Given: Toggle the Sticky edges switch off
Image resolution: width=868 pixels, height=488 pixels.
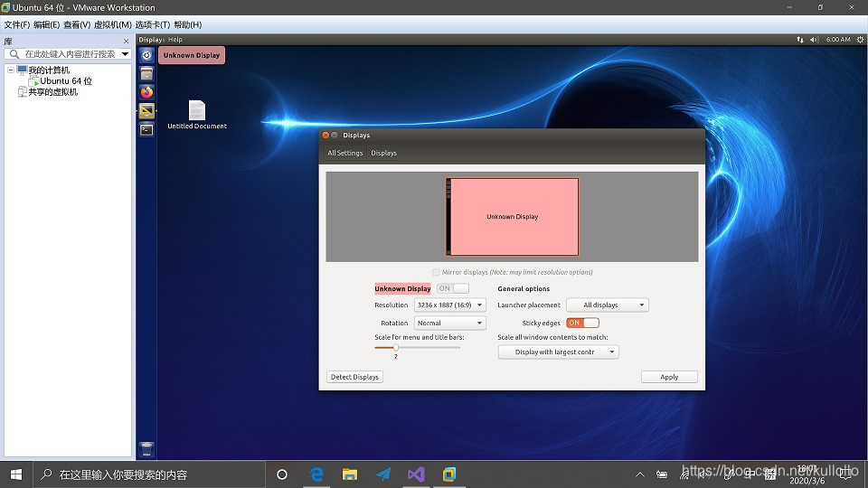Looking at the screenshot, I should point(582,323).
